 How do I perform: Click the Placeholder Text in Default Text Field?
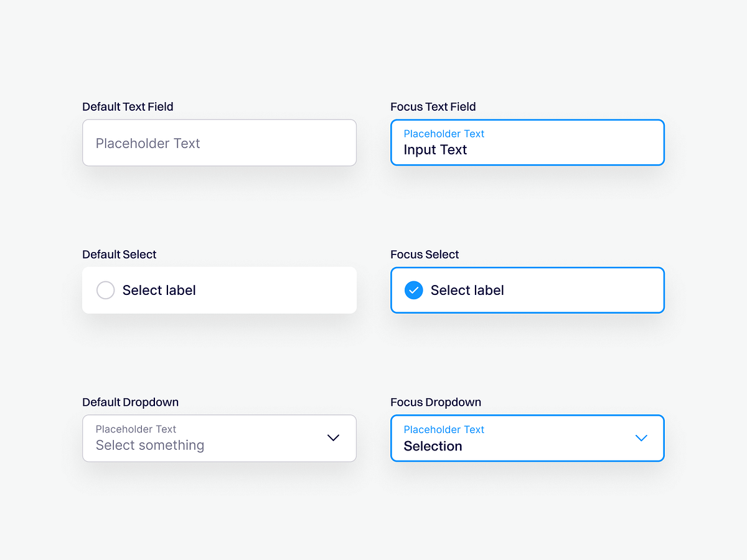pos(148,143)
